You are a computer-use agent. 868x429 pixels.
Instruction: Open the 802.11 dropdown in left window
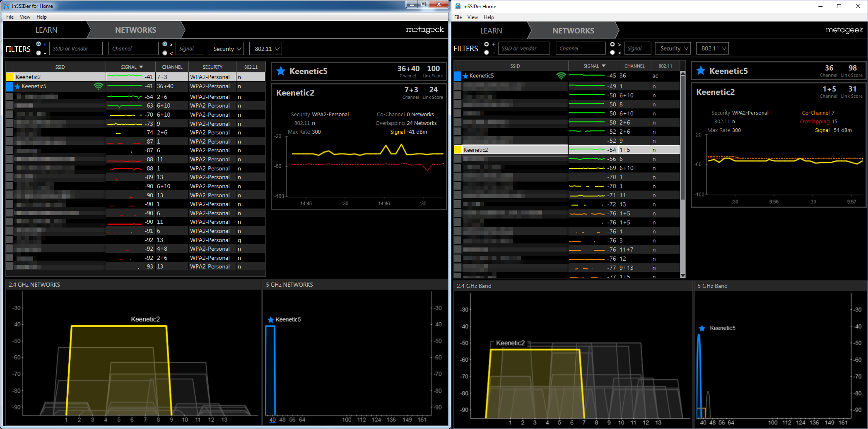265,49
